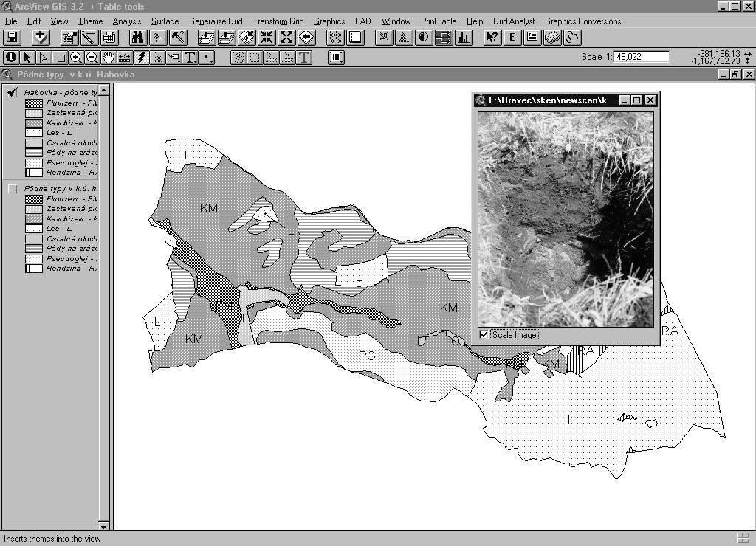Click Zoom In inward-arrows button icon
This screenshot has width=756, height=546.
click(267, 37)
